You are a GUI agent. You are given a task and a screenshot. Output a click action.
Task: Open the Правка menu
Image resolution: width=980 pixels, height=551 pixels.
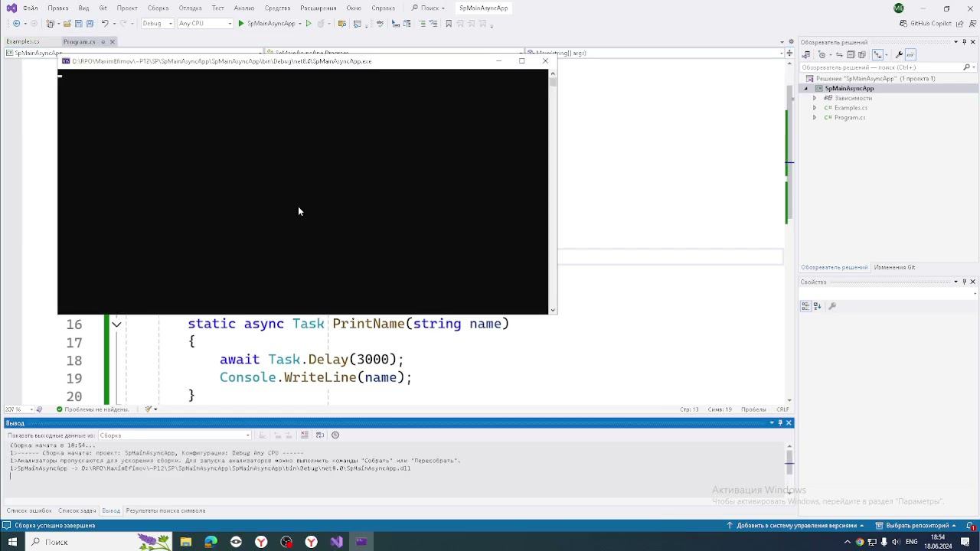click(x=58, y=8)
